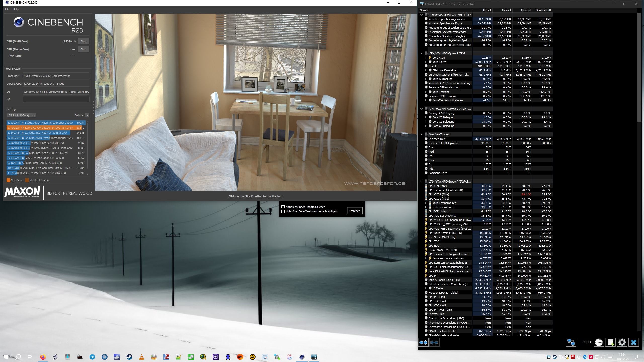The image size is (644, 362).
Task: Open the CPU (Multi Core) ranking dropdown
Action: coord(21,115)
